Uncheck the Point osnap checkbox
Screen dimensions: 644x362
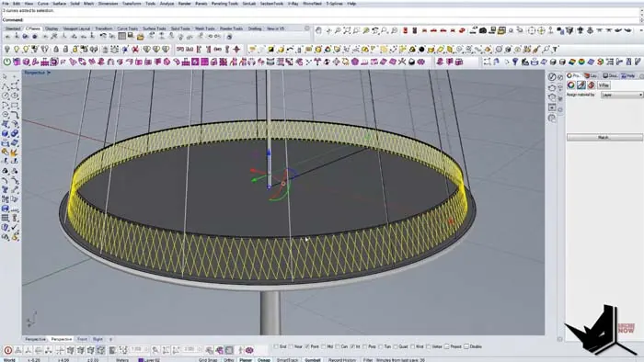pyautogui.click(x=306, y=346)
